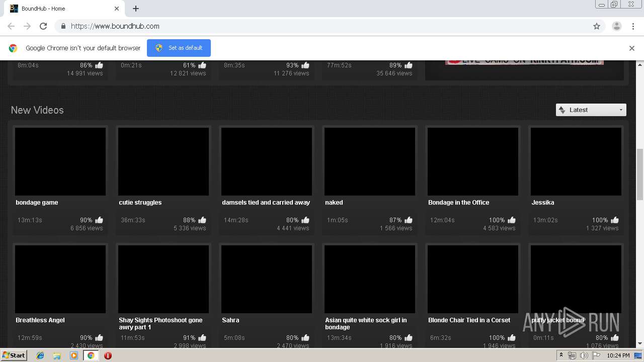644x362 pixels.
Task: Click the thumbs-up icon beside 61%
Action: [202, 65]
